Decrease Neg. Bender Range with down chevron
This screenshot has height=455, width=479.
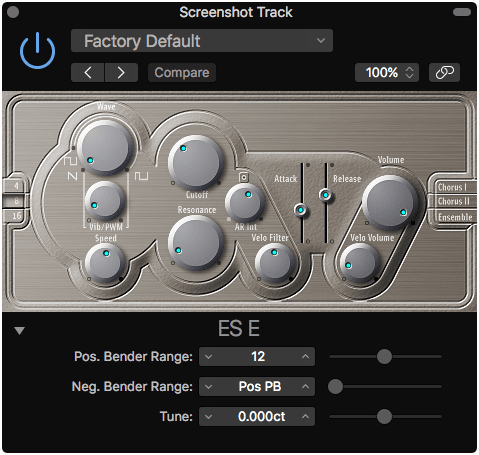click(209, 387)
